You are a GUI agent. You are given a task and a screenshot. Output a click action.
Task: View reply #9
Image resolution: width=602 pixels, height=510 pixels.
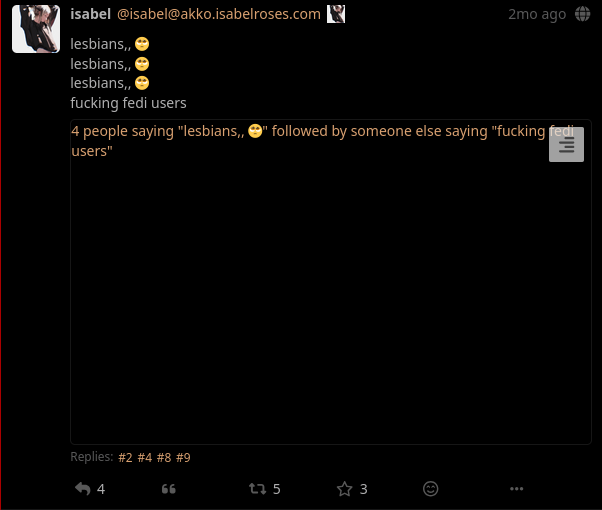183,457
